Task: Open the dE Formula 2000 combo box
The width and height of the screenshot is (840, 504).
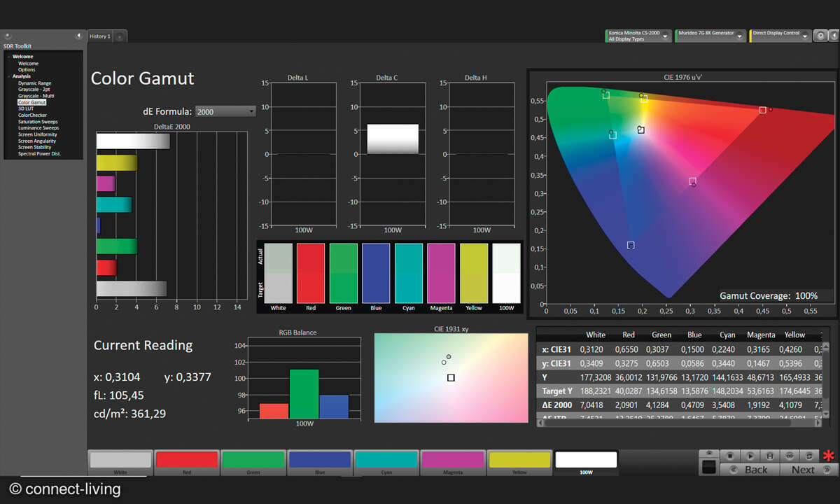Action: (x=225, y=111)
